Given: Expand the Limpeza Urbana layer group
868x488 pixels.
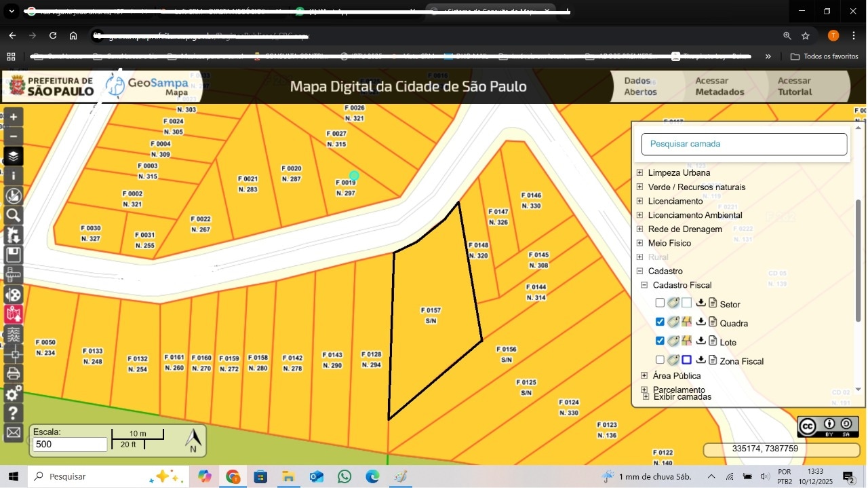Looking at the screenshot, I should 639,173.
